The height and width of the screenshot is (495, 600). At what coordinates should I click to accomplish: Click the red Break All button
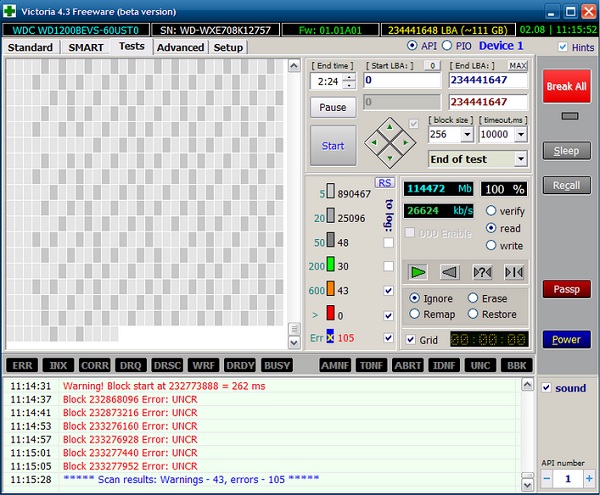pos(566,86)
